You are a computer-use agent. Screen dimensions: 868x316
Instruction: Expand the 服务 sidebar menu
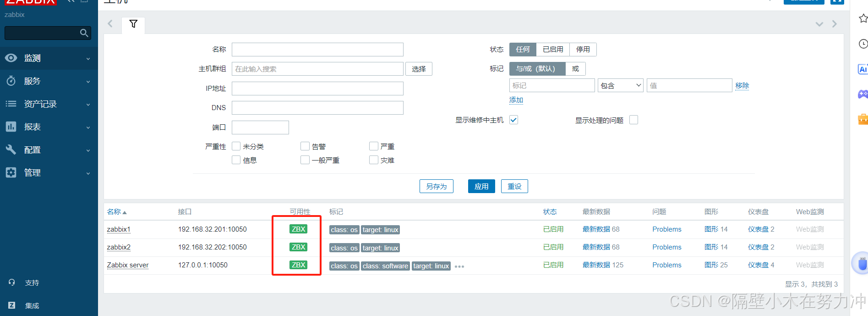click(88, 82)
